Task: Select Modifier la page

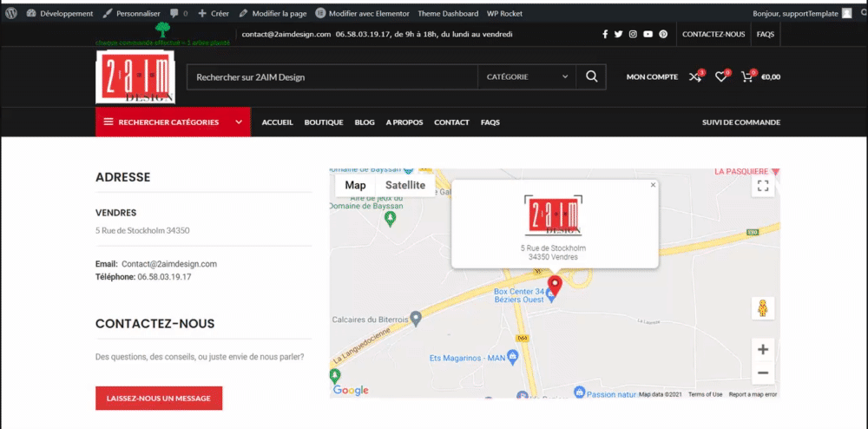Action: [273, 13]
